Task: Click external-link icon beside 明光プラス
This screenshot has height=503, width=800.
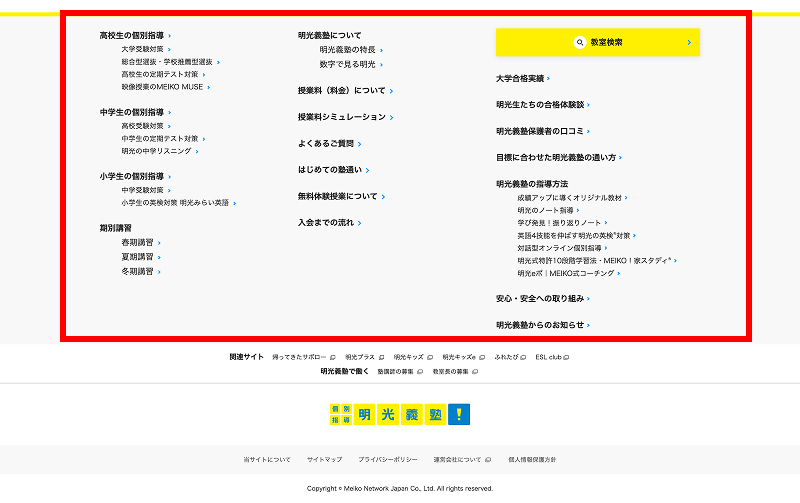Action: 381,357
